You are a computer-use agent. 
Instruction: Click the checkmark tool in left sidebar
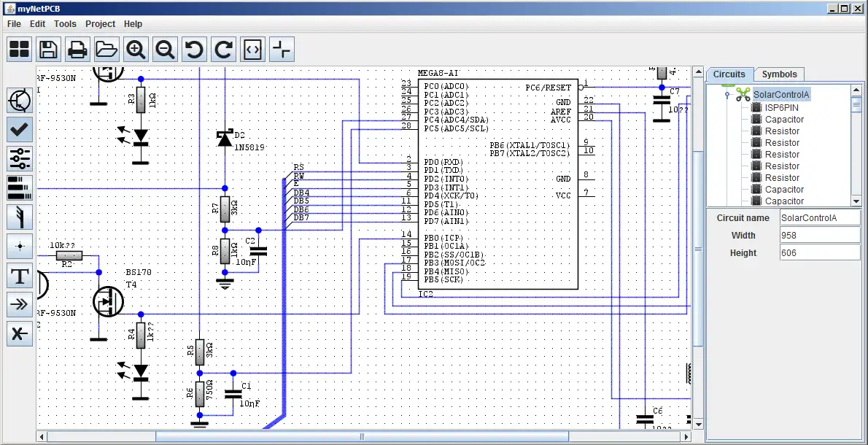point(20,130)
